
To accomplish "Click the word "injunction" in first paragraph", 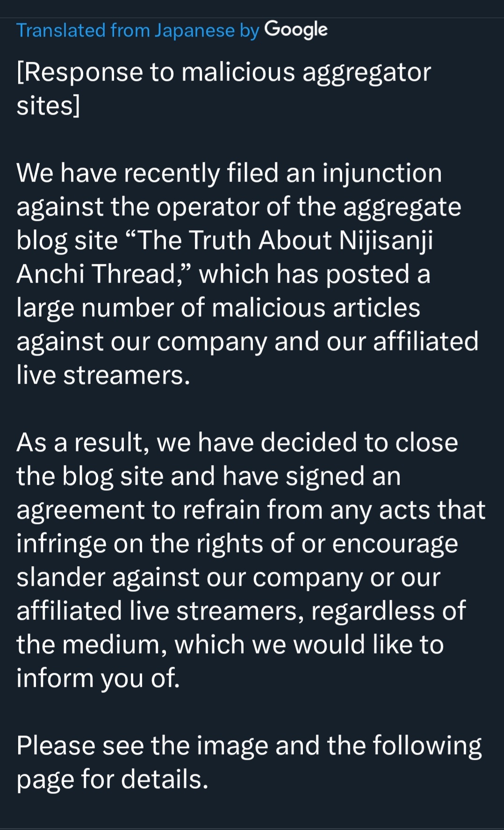I will pos(382,173).
